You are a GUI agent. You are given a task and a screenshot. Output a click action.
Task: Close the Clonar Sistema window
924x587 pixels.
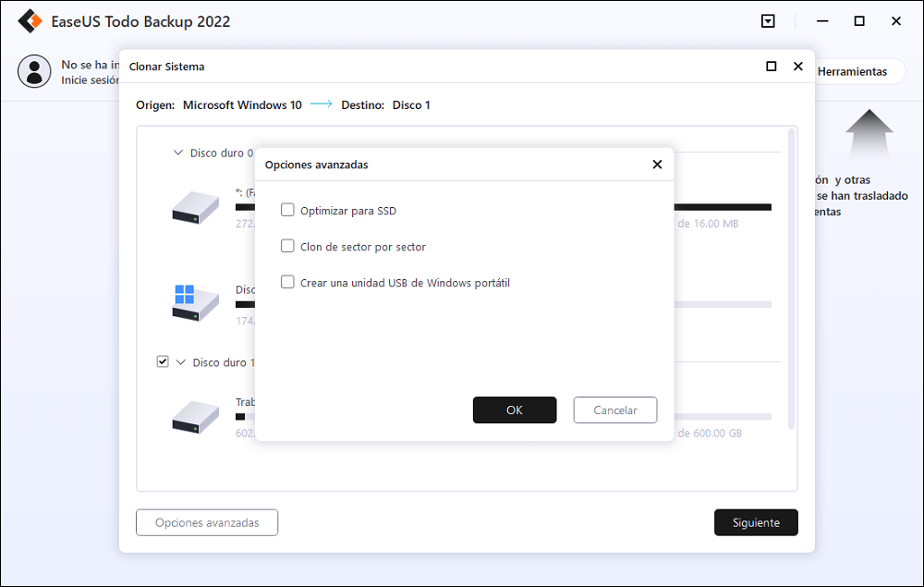[798, 66]
